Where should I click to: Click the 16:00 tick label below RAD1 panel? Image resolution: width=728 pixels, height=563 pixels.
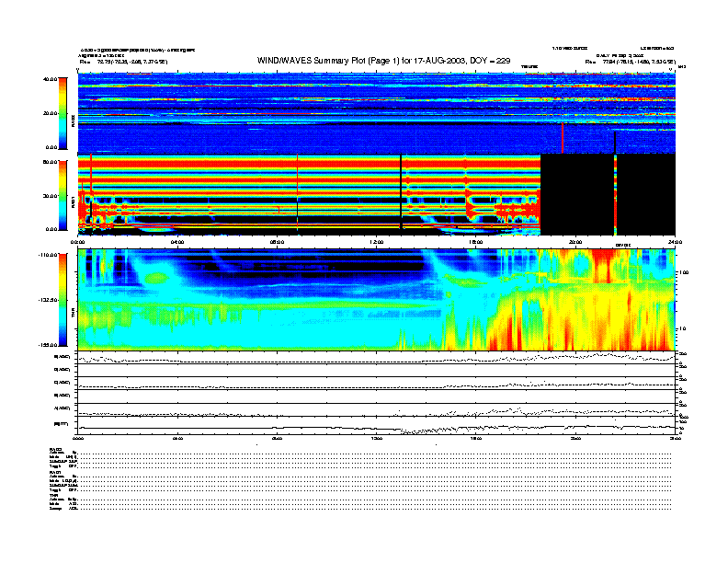pos(476,242)
